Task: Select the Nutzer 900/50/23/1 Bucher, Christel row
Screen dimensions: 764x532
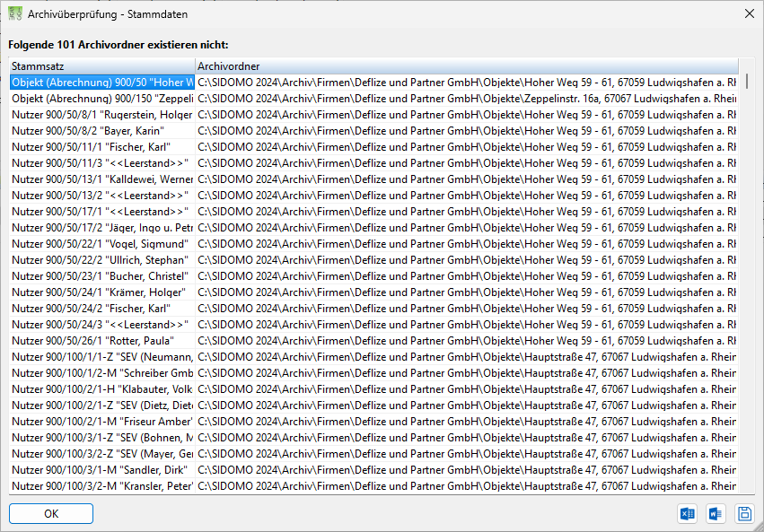Action: click(x=373, y=276)
